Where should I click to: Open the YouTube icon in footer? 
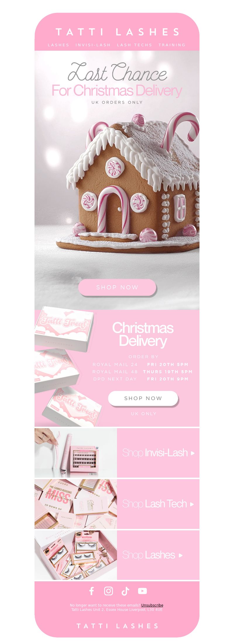click(142, 591)
